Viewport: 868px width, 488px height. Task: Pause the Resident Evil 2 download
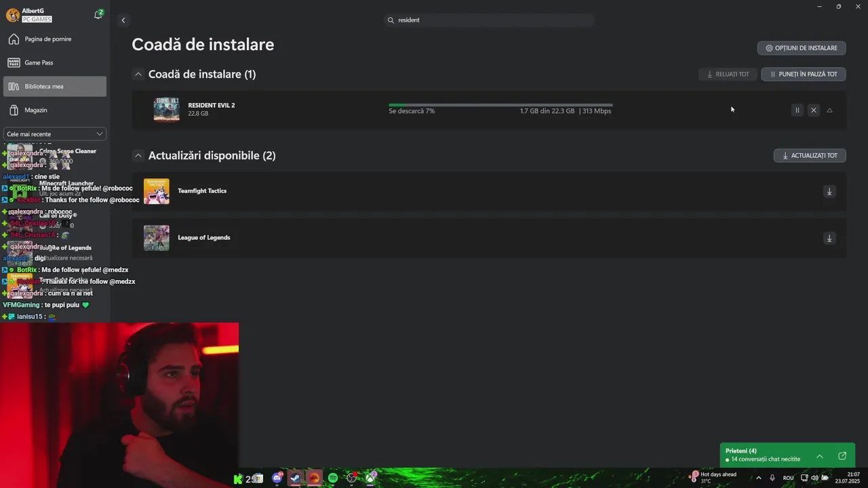coord(797,110)
